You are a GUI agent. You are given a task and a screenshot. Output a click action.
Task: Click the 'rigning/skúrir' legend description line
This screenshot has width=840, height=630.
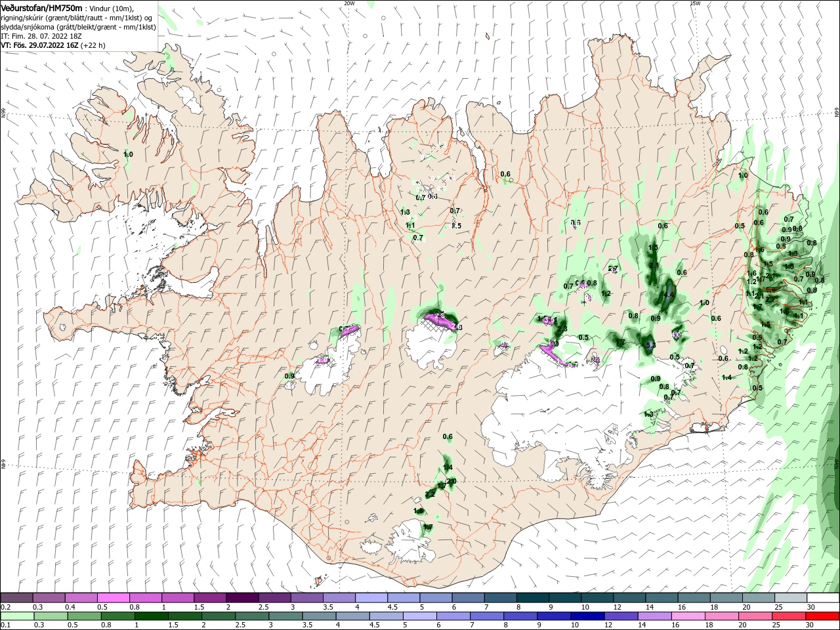click(x=76, y=18)
